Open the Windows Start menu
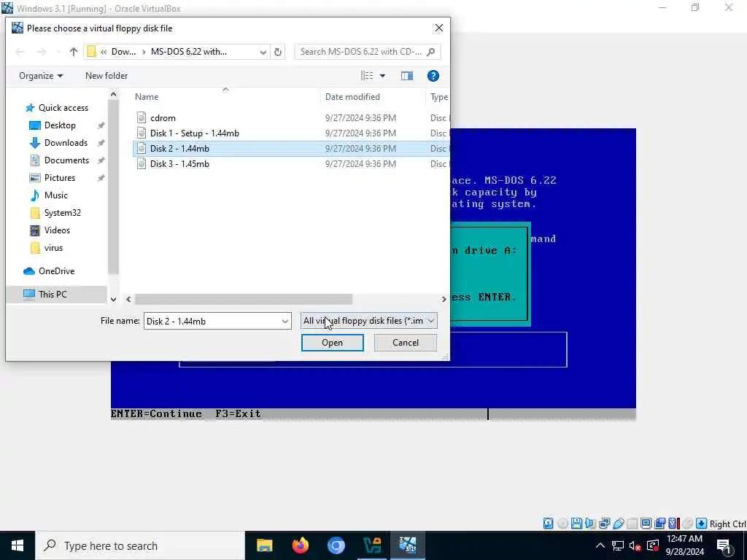 (18, 545)
